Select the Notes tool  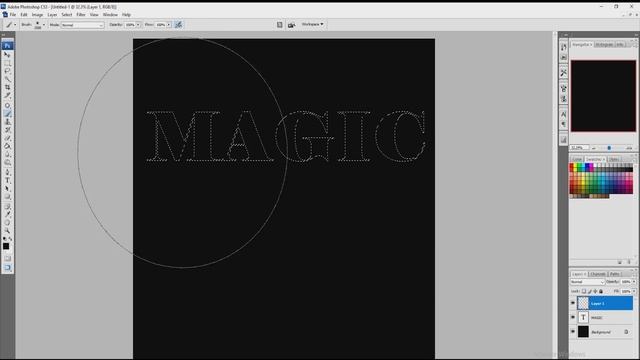(7, 206)
